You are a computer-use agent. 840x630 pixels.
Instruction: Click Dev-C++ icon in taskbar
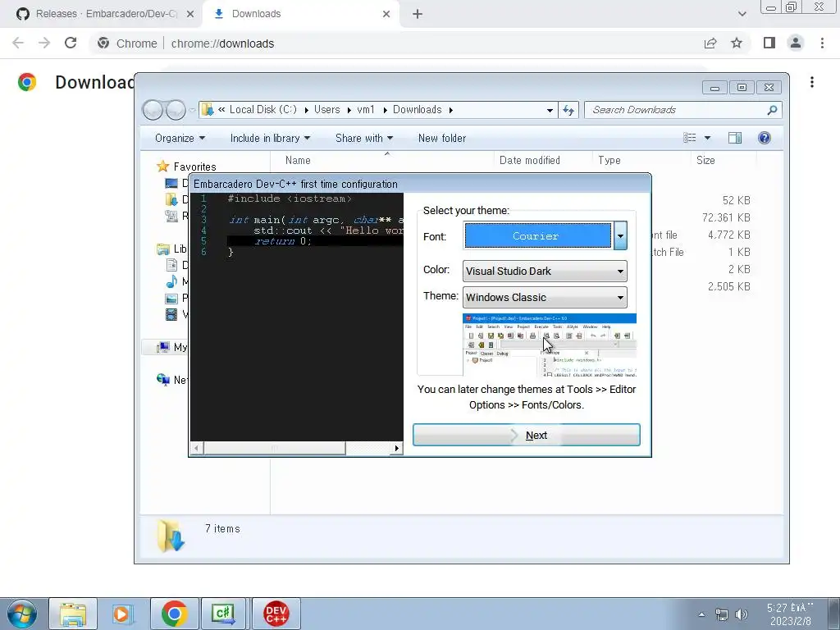[276, 614]
